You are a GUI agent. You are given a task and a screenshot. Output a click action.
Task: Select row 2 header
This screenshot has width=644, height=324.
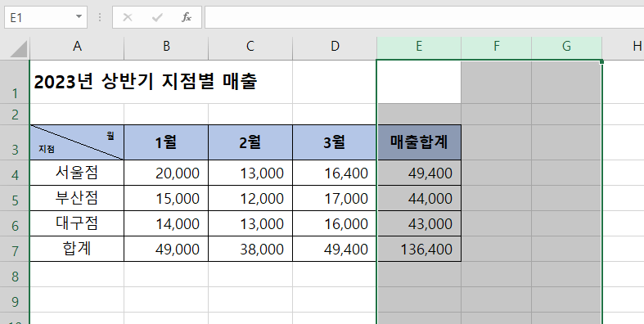[x=15, y=115]
